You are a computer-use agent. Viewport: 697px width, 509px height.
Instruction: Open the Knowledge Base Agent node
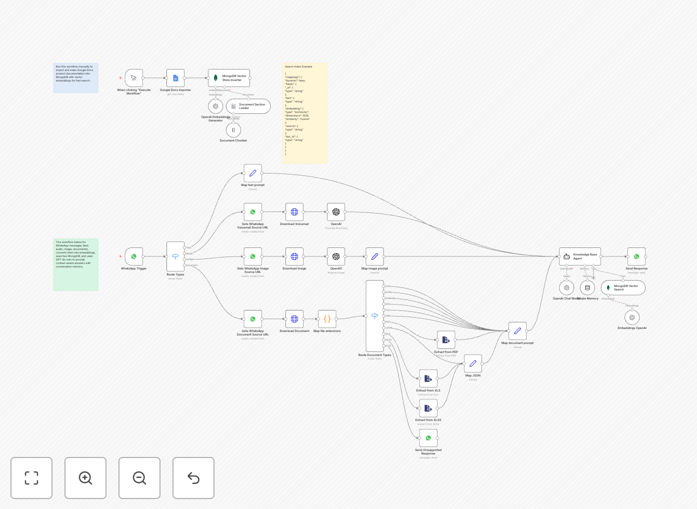pyautogui.click(x=580, y=257)
